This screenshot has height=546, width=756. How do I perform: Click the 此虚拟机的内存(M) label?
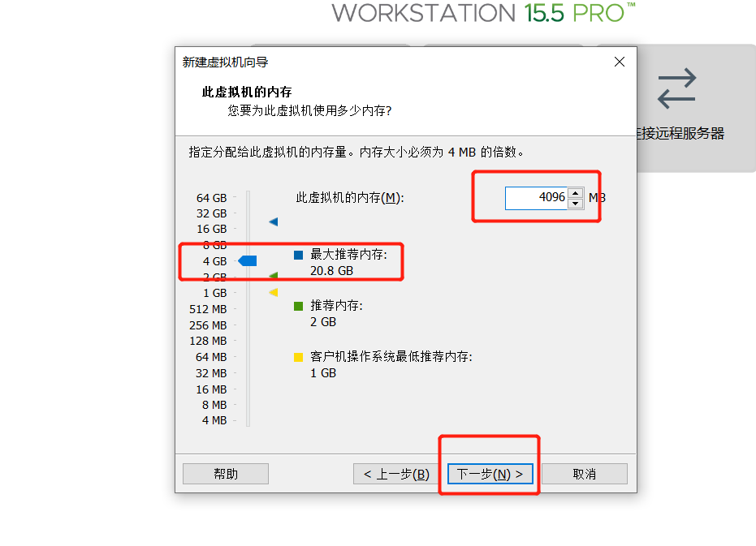(x=350, y=198)
